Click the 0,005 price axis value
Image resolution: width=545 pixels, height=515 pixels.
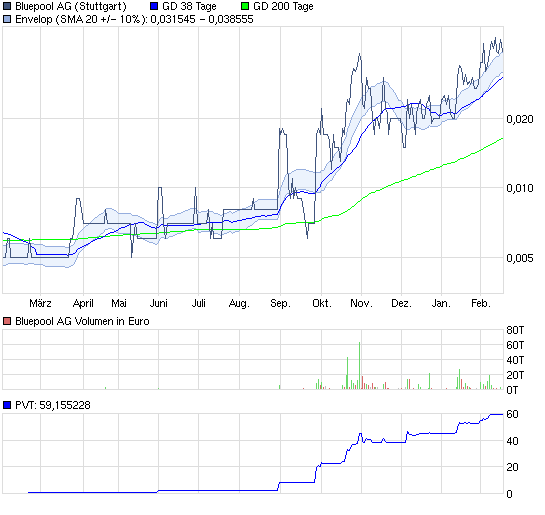520,258
